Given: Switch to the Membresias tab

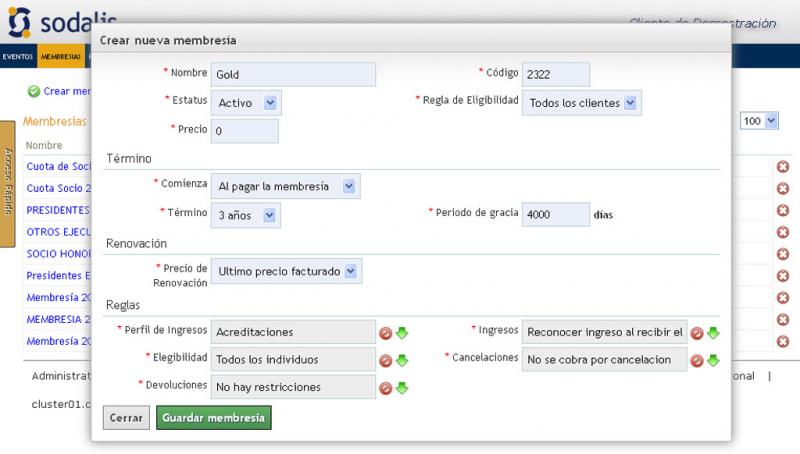Looking at the screenshot, I should coord(61,57).
